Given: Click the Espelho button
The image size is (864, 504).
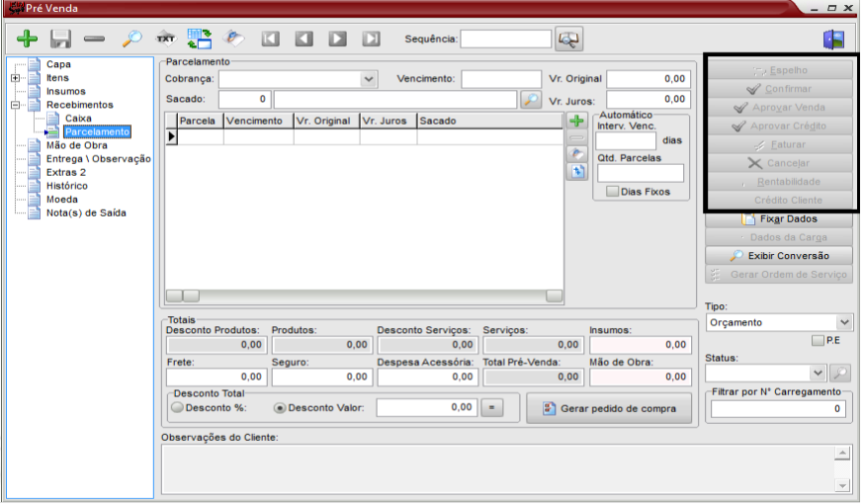Looking at the screenshot, I should point(780,70).
